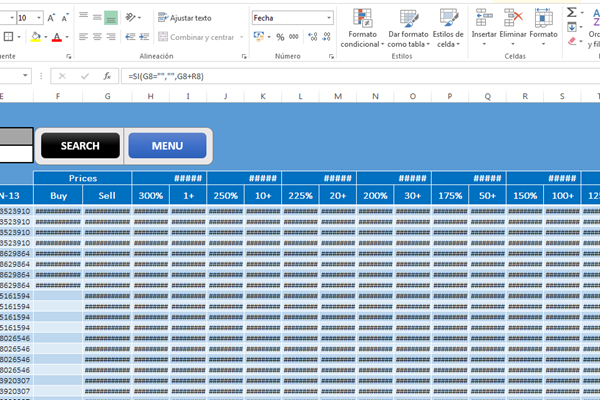Click the AutoSum sigma icon
The image size is (600, 400).
point(573,12)
